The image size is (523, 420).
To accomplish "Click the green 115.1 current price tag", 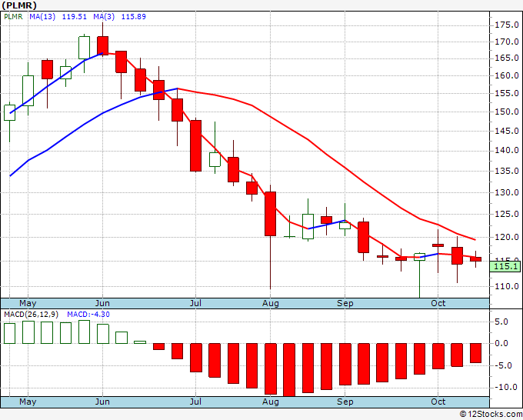I will [505, 267].
